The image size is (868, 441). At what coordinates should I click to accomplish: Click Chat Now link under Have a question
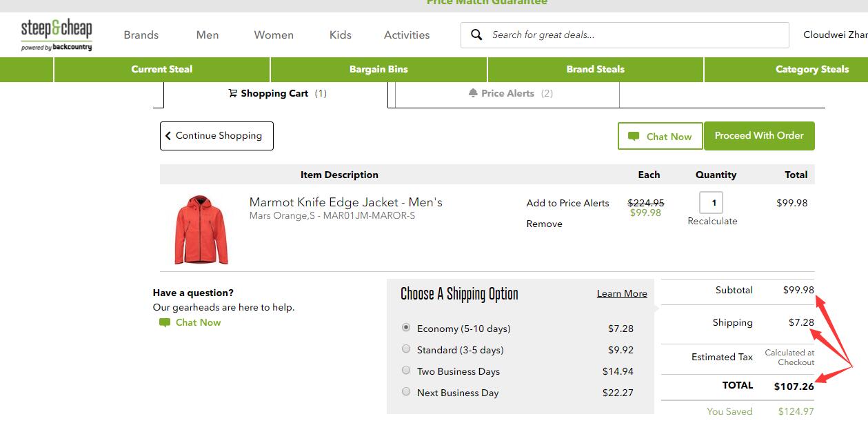pos(199,322)
